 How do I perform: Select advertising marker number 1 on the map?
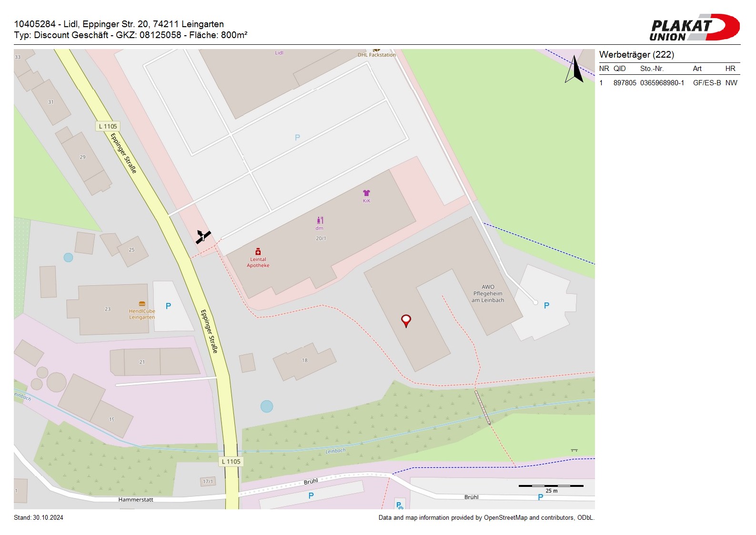point(203,237)
